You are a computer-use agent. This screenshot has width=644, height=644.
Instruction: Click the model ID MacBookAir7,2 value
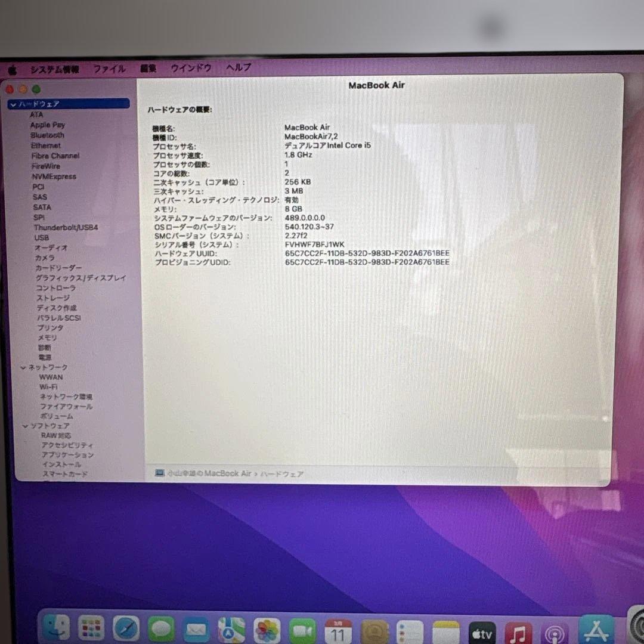point(311,137)
